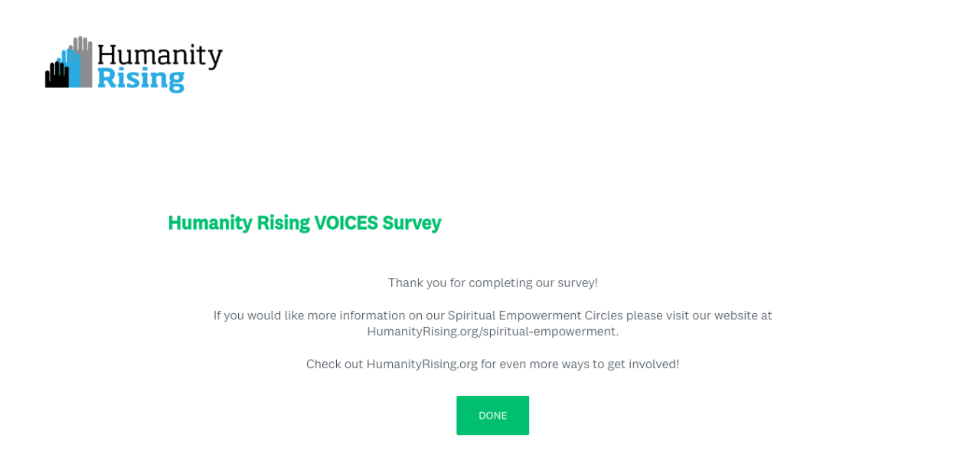980x467 pixels.
Task: Click the word VOICES in the heading
Action: coord(346,223)
